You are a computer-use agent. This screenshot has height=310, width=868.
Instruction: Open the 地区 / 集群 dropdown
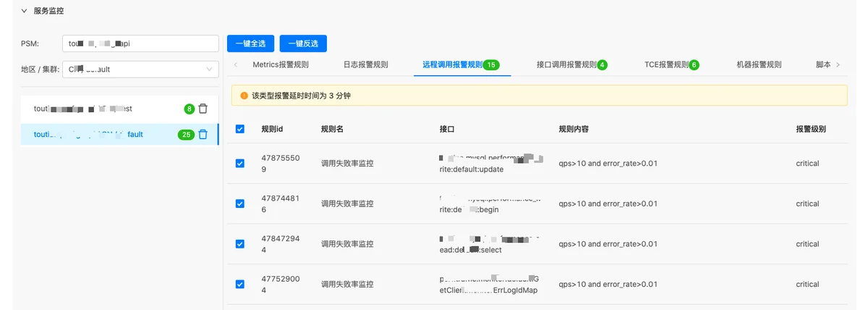pos(140,70)
